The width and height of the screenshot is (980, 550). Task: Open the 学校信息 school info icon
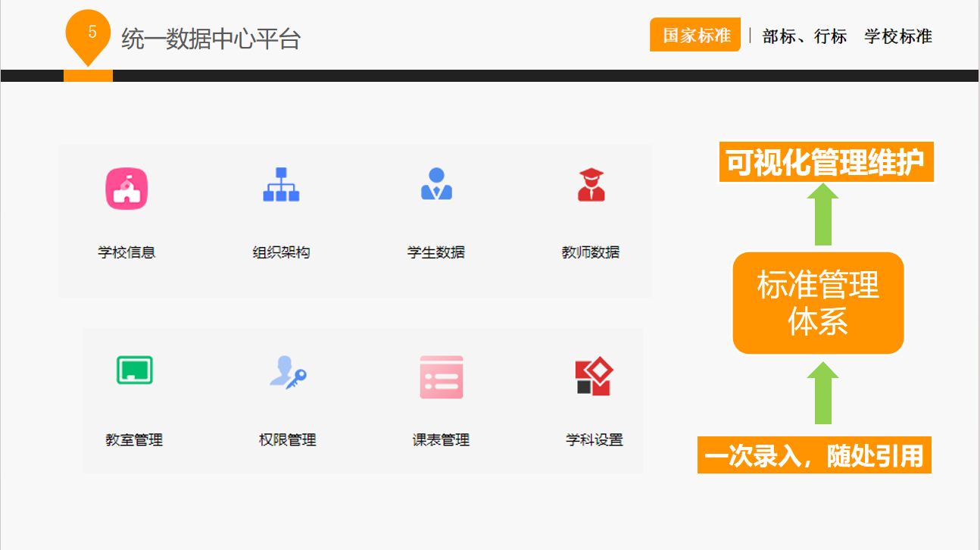[127, 187]
